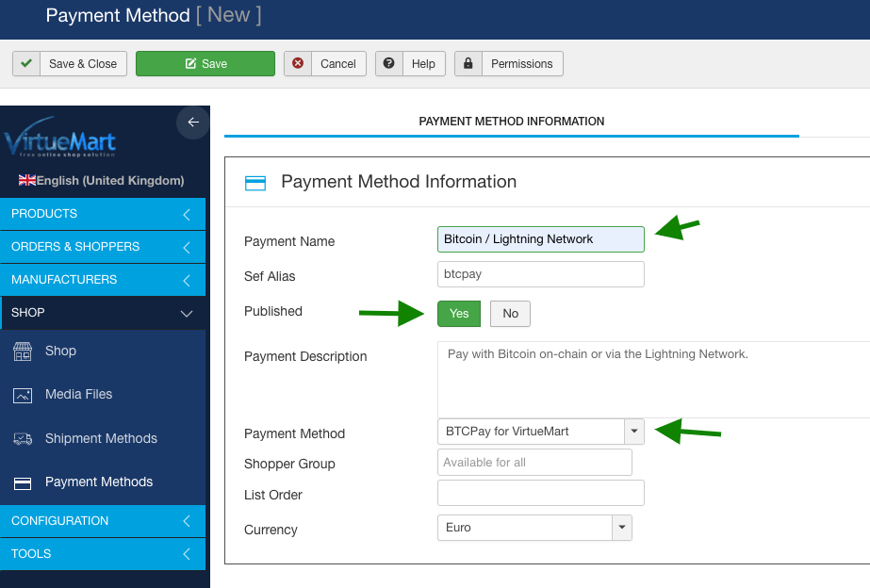Click inside the Sef Alias input field

tap(540, 273)
